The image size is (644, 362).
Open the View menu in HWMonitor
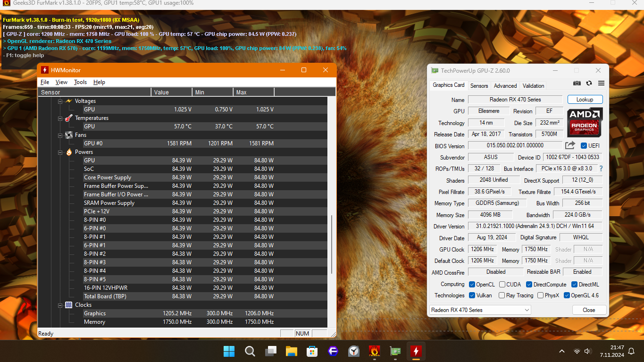click(61, 82)
